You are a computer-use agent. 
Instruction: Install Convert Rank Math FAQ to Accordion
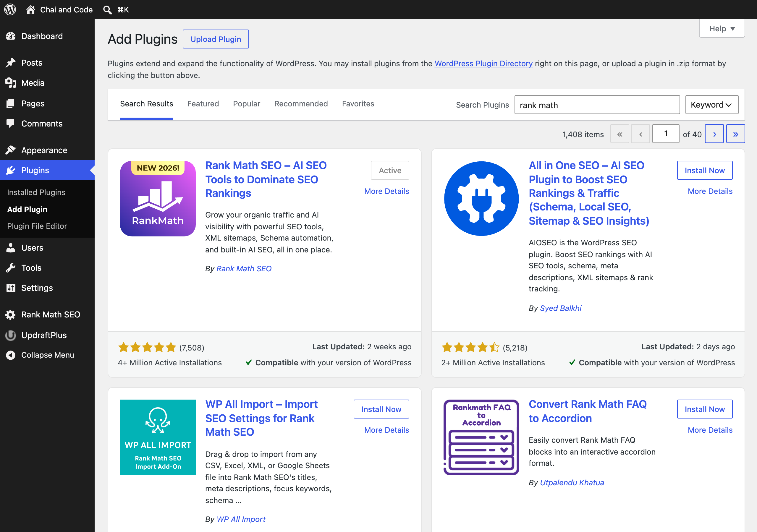[705, 409]
